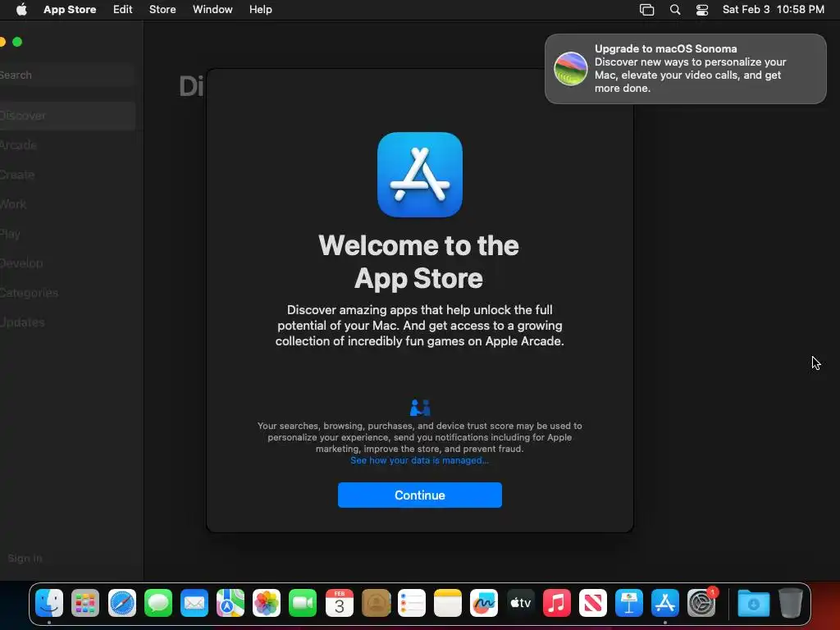The height and width of the screenshot is (630, 840).
Task: Click the date and time clock
Action: click(773, 9)
